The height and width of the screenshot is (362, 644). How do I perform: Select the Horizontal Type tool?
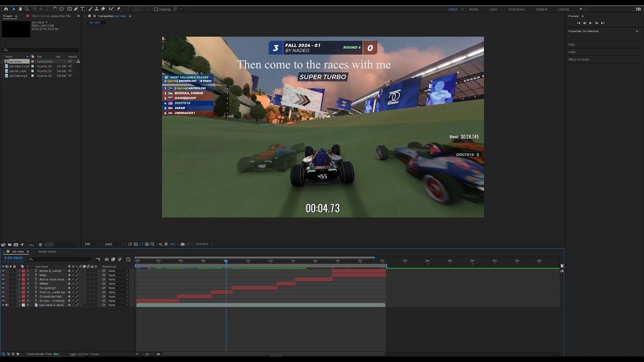[83, 9]
